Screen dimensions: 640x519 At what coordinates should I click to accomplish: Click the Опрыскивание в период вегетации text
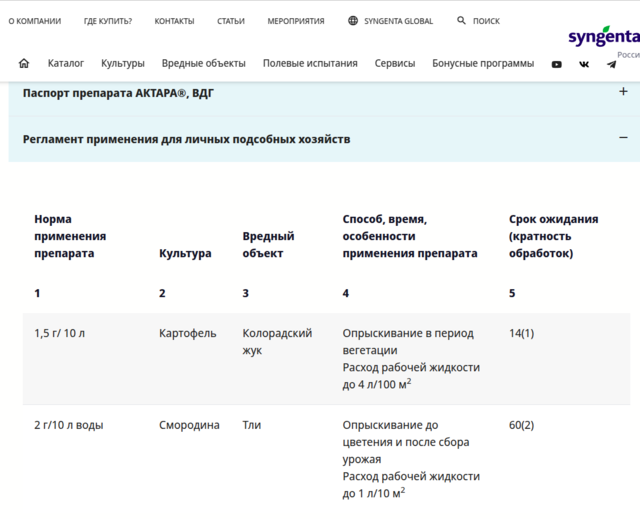point(408,342)
